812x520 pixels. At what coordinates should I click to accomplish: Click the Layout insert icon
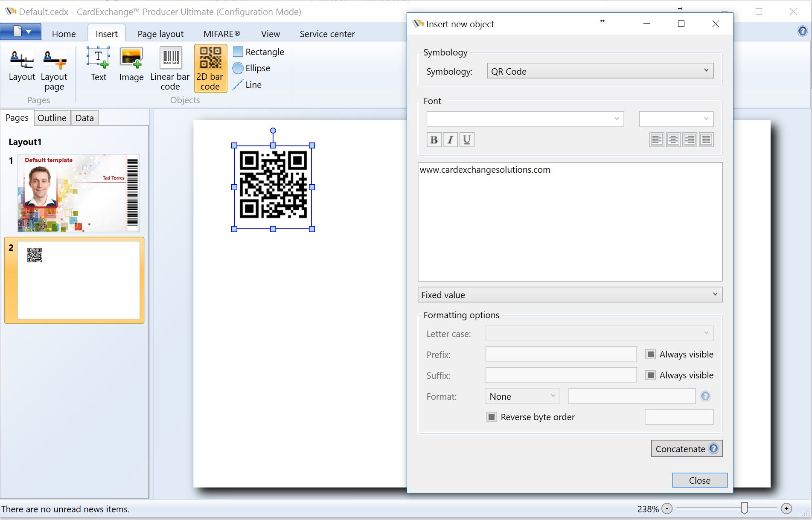[22, 65]
